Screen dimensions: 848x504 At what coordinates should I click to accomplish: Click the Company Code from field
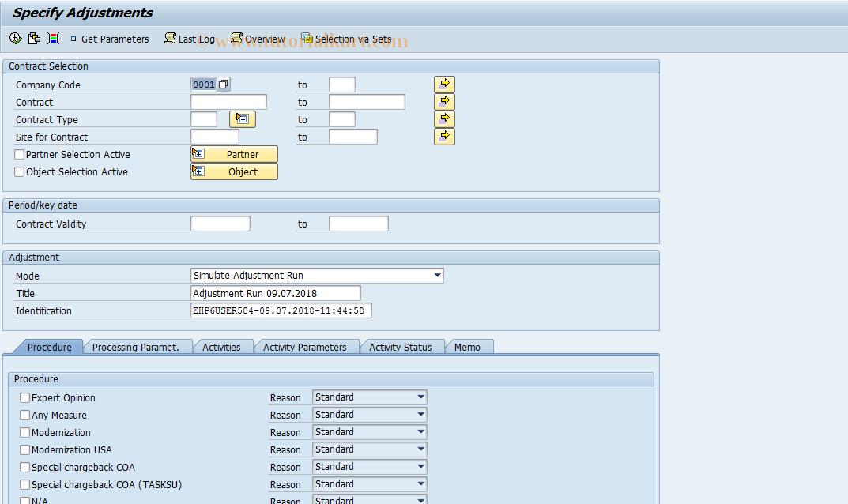(x=205, y=85)
